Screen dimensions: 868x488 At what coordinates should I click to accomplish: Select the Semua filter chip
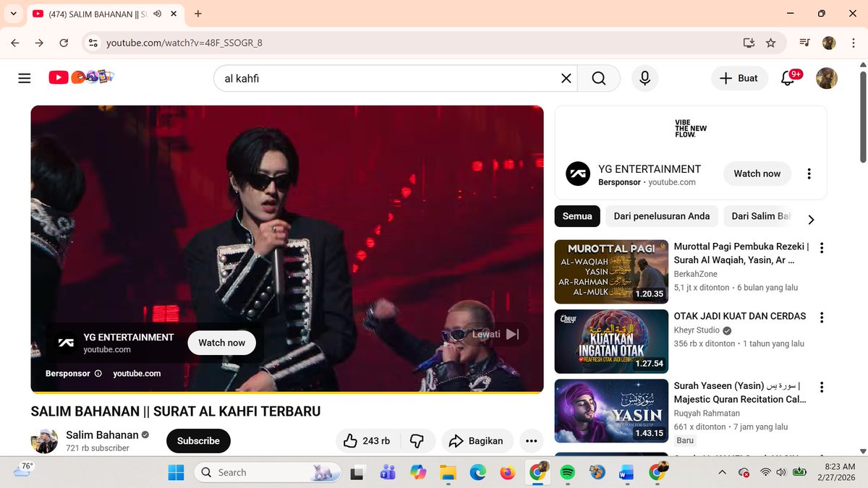pos(577,216)
